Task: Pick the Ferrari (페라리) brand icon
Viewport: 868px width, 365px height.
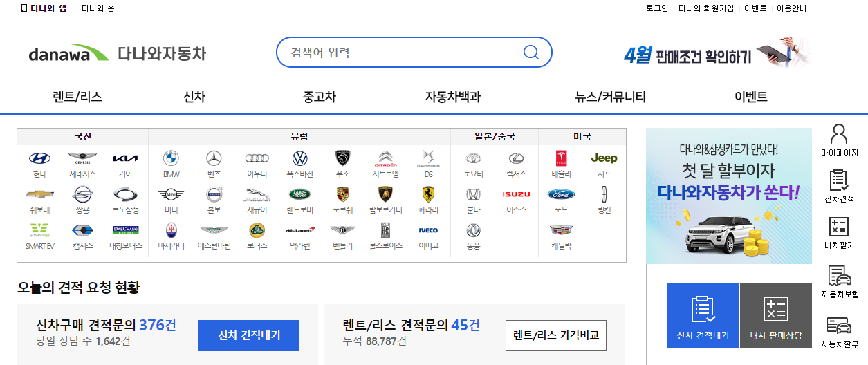Action: pyautogui.click(x=428, y=194)
